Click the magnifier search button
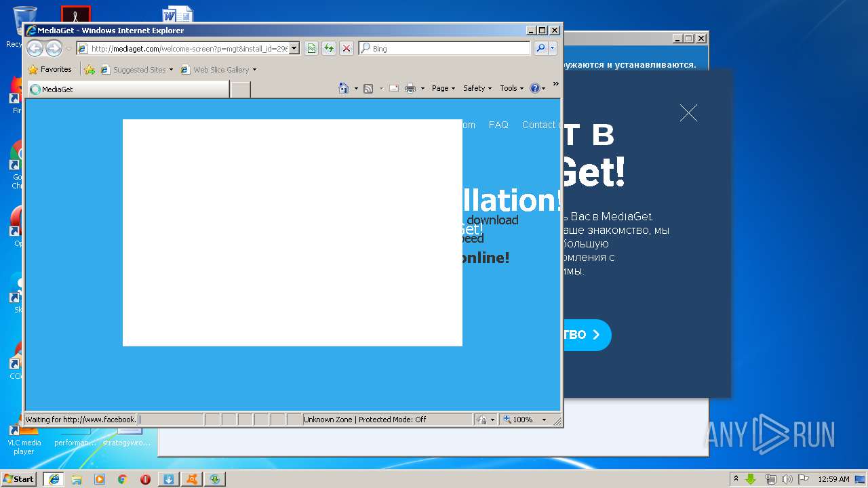This screenshot has height=488, width=868. click(x=540, y=48)
